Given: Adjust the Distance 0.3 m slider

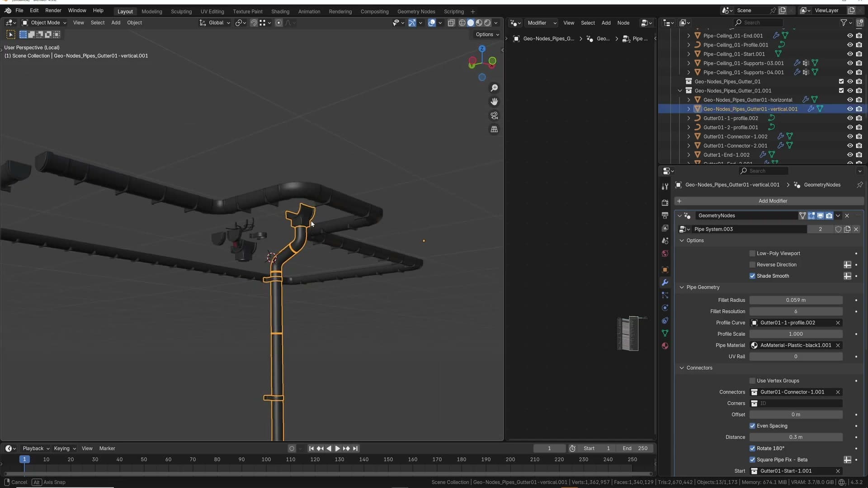Looking at the screenshot, I should [x=796, y=437].
